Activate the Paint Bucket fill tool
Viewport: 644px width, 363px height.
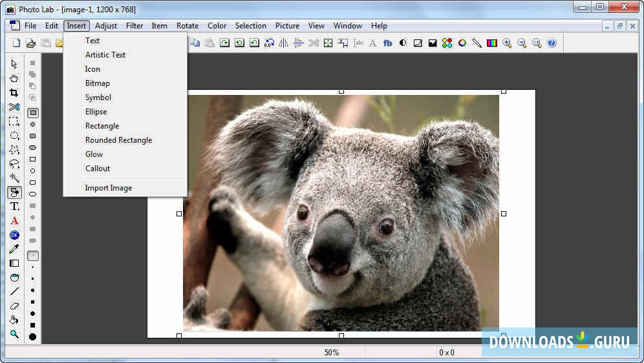[14, 320]
